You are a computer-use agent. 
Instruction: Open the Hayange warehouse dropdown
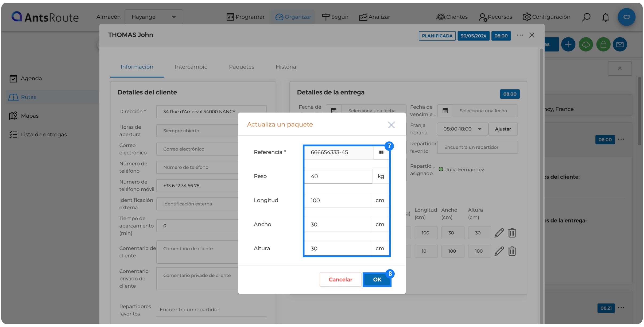[x=154, y=17]
